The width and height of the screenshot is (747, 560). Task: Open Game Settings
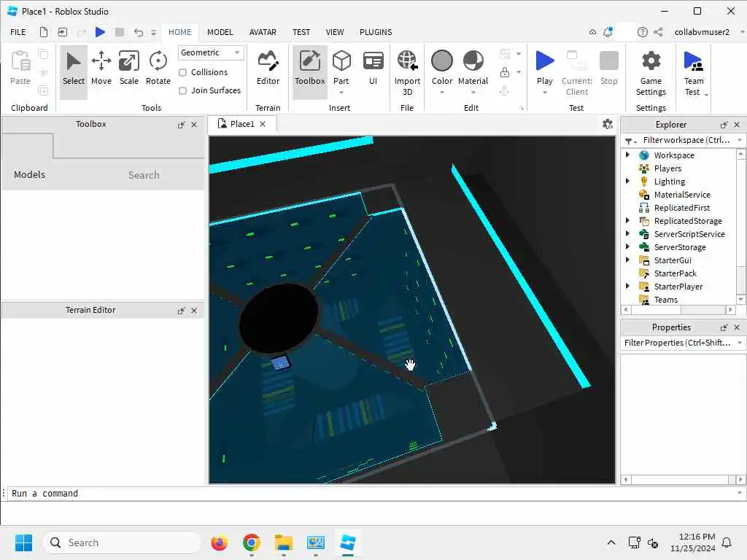(651, 73)
